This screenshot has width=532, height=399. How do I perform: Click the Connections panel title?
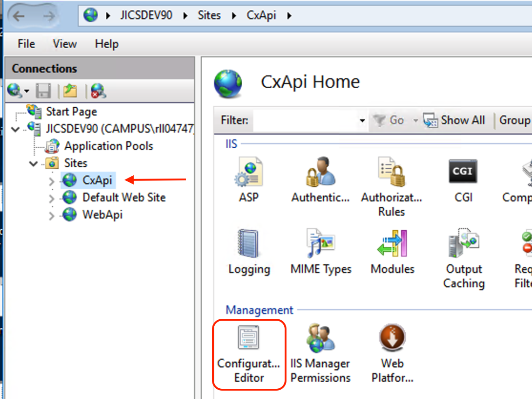pos(44,69)
